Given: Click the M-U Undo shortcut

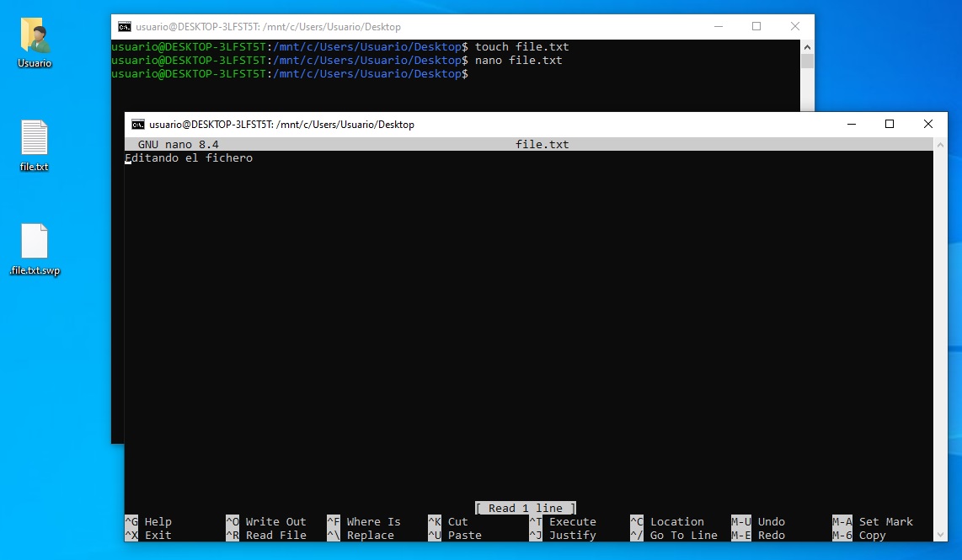Looking at the screenshot, I should point(758,522).
